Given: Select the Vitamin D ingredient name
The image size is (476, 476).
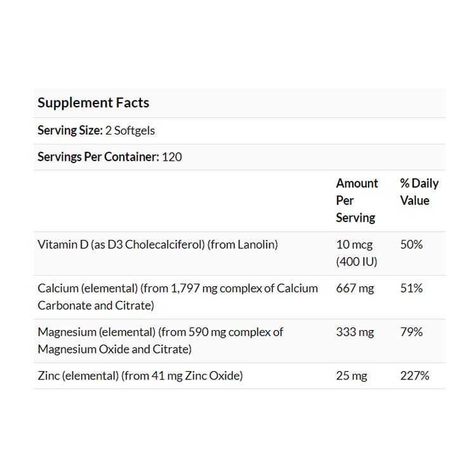Looking at the screenshot, I should pos(157,244).
